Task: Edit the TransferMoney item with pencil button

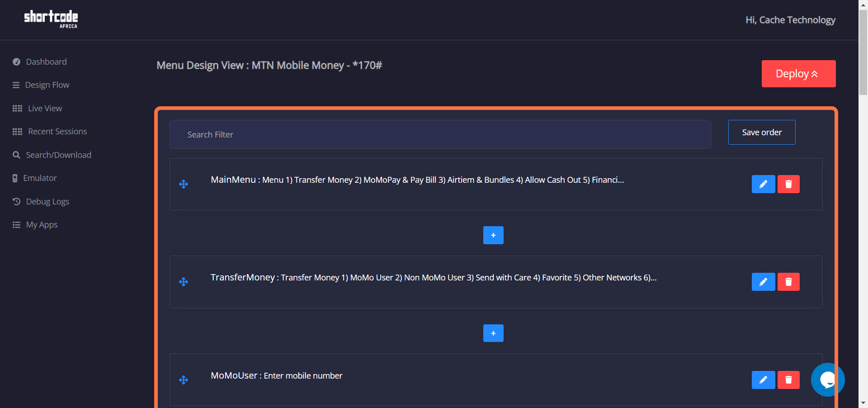Action: [x=763, y=282]
